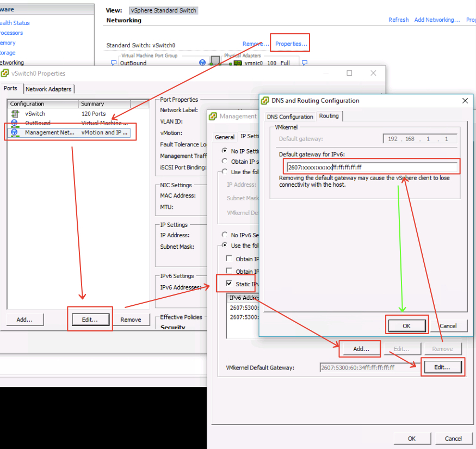Image resolution: width=476 pixels, height=449 pixels.
Task: Click the vmnic0 physical adapter label
Action: coord(254,63)
